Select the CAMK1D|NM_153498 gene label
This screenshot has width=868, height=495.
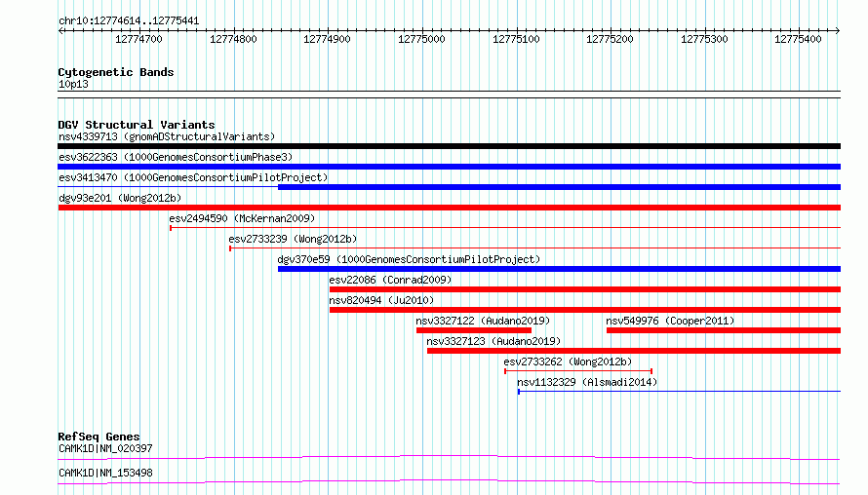click(105, 473)
